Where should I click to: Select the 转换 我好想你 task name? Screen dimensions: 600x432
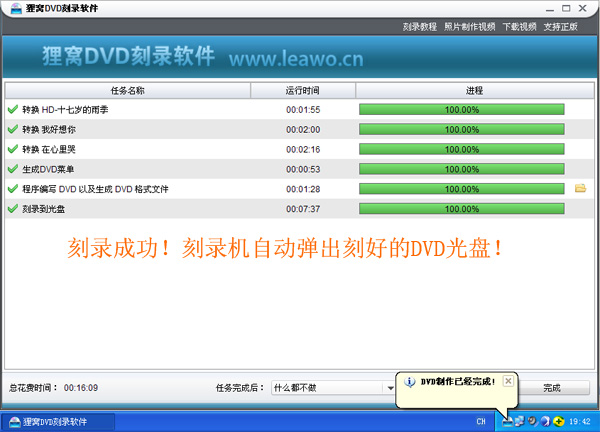49,130
